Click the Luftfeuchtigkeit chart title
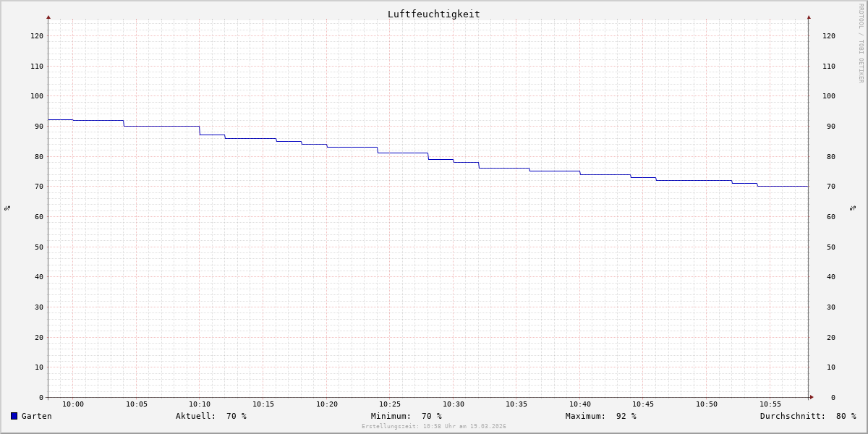 (x=434, y=14)
